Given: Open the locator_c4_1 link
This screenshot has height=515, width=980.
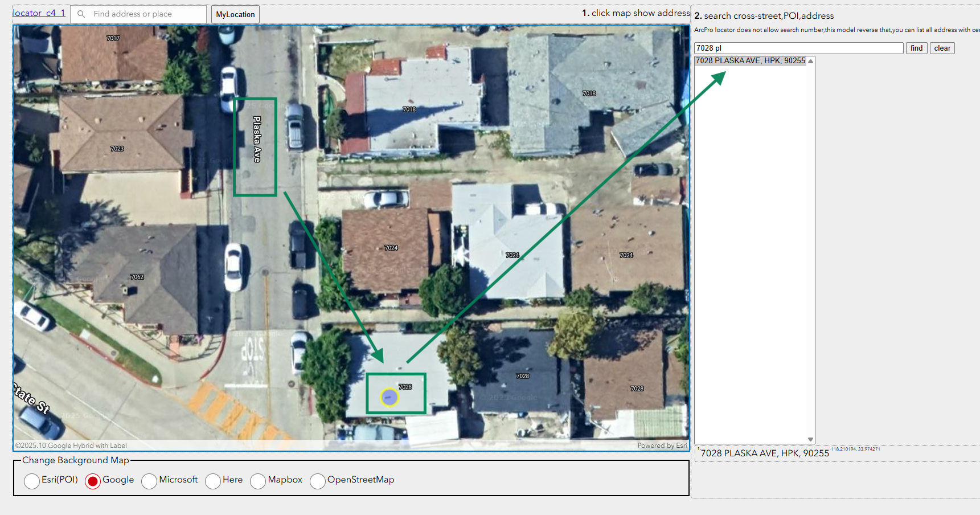Looking at the screenshot, I should pos(39,13).
